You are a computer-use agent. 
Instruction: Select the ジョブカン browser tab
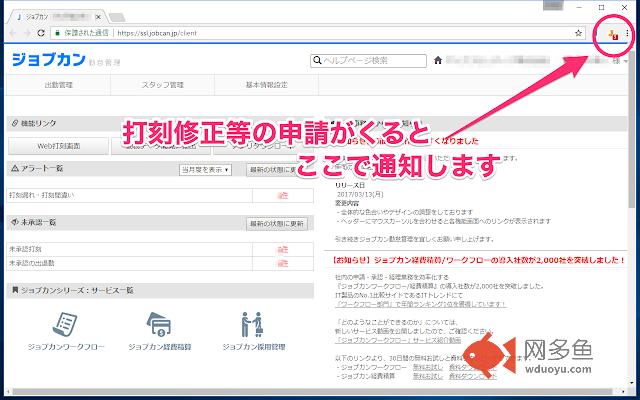pos(57,17)
